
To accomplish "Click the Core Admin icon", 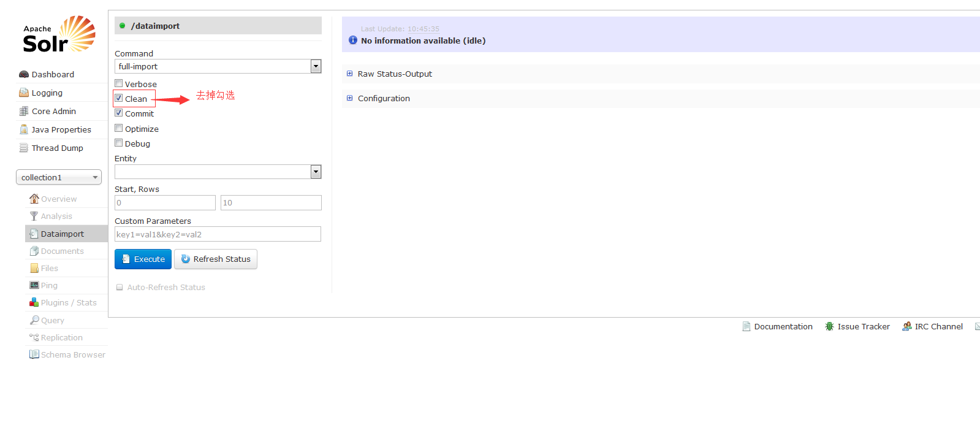I will click(24, 111).
